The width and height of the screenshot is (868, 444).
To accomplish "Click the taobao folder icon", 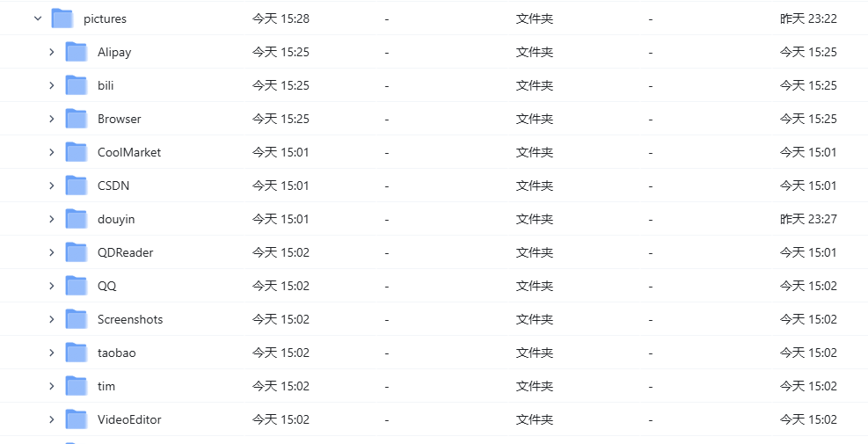I will 77,352.
